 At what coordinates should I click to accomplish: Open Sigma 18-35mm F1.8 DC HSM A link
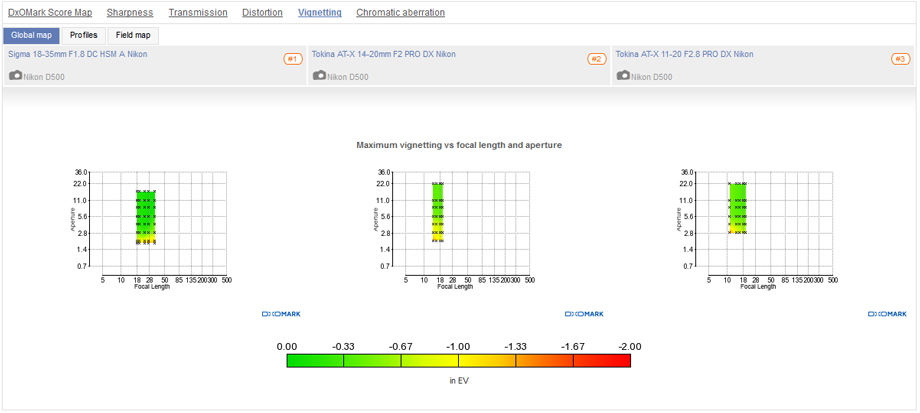click(77, 54)
